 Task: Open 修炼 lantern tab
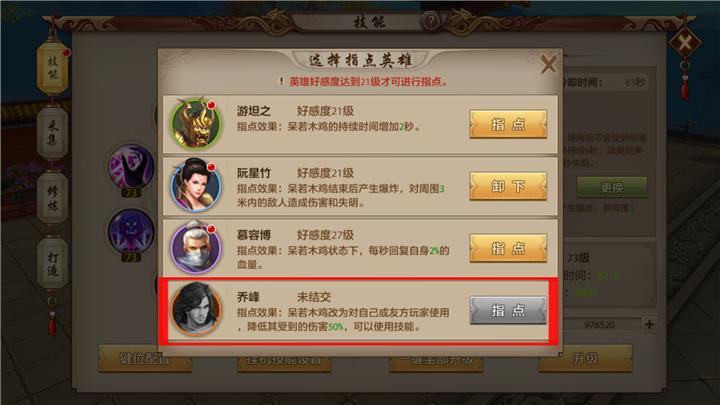(52, 198)
